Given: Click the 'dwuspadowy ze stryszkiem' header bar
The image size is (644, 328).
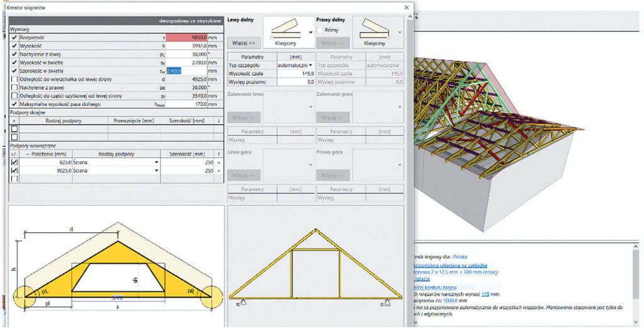Looking at the screenshot, I should click(x=116, y=21).
